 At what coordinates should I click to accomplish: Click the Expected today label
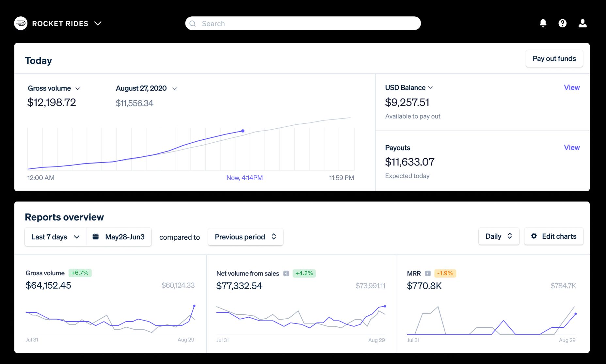pyautogui.click(x=407, y=176)
